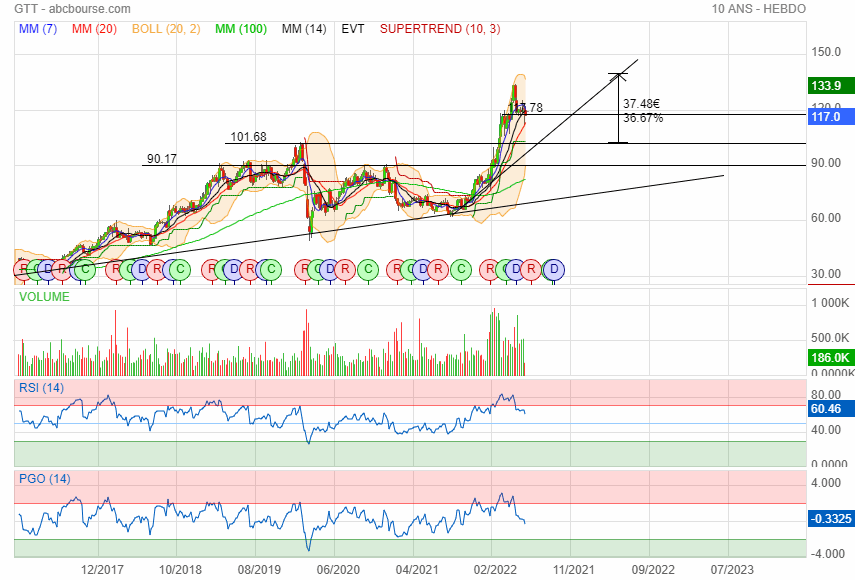Click the RSI (14) panel label
The image size is (855, 580).
(41, 388)
